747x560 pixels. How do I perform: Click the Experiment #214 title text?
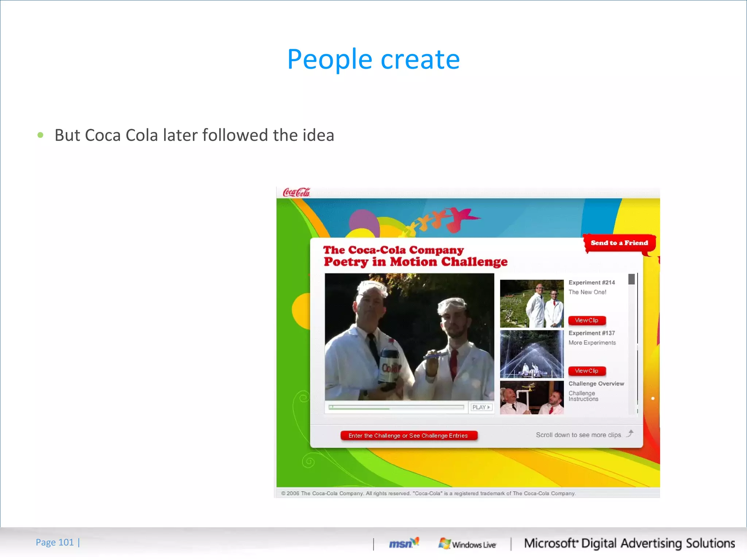pos(592,283)
